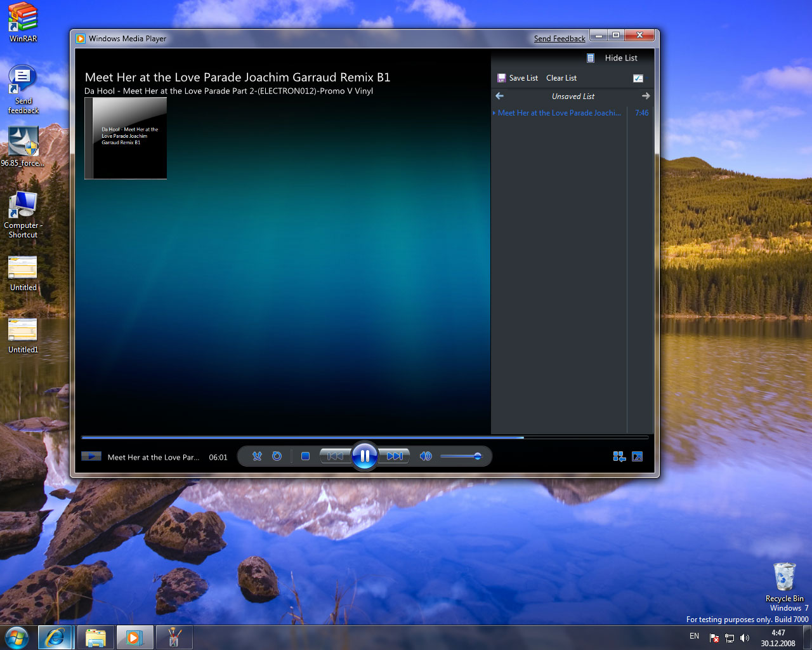This screenshot has width=812, height=650.
Task: Select the Computer - Shortcut desktop icon
Action: 23,215
